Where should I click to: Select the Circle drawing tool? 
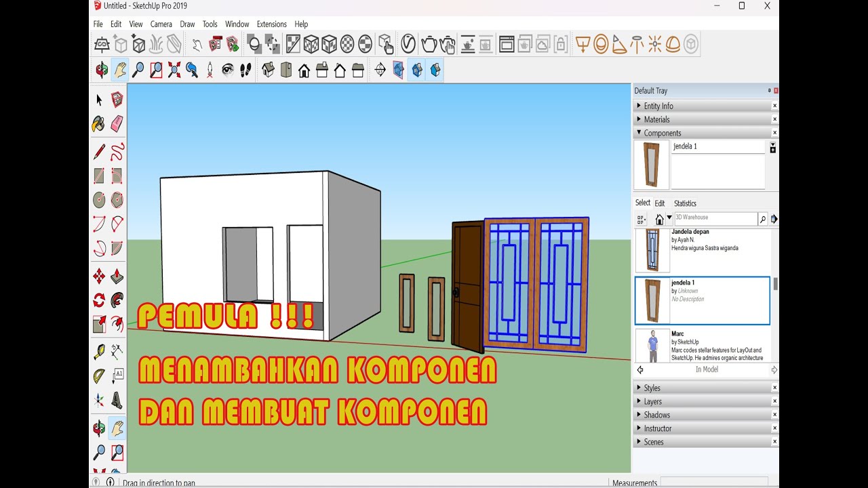tap(99, 200)
